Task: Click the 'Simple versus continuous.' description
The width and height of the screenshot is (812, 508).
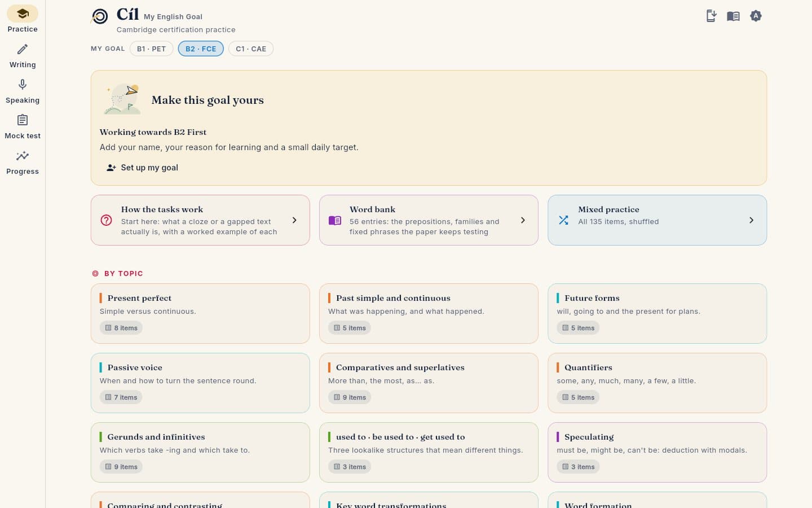Action: tap(148, 312)
